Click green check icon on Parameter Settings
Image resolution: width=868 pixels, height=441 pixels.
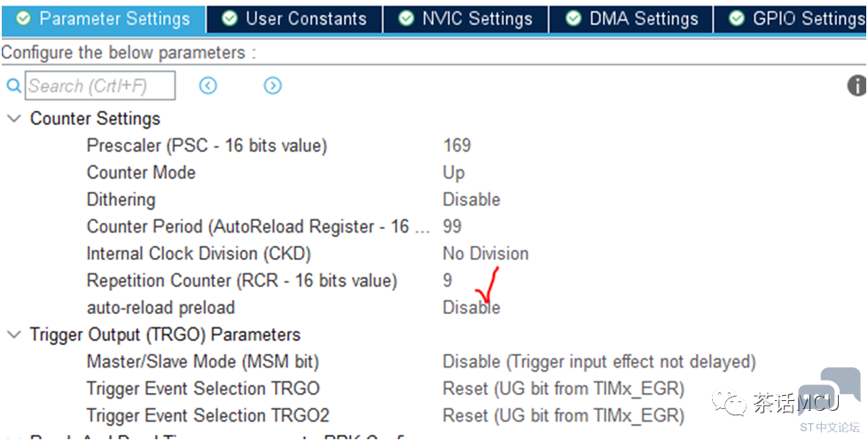coord(23,19)
